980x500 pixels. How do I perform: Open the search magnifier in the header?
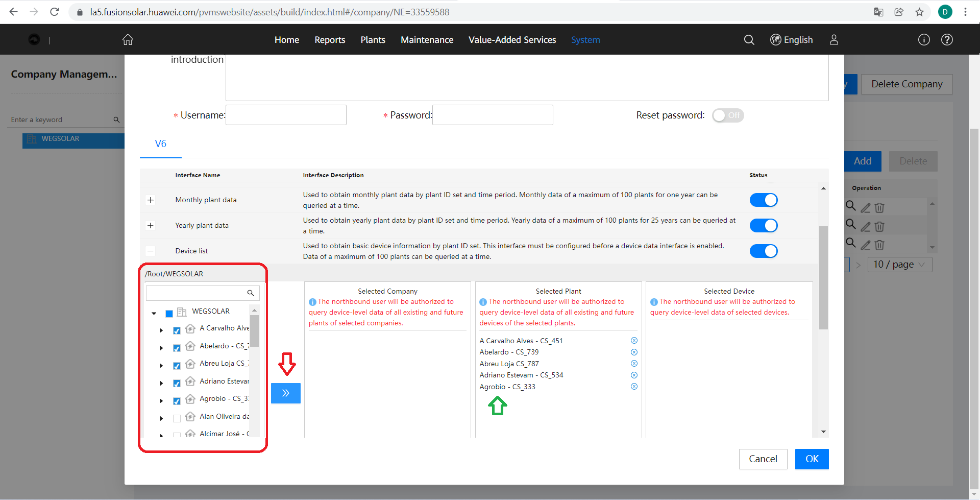tap(749, 40)
